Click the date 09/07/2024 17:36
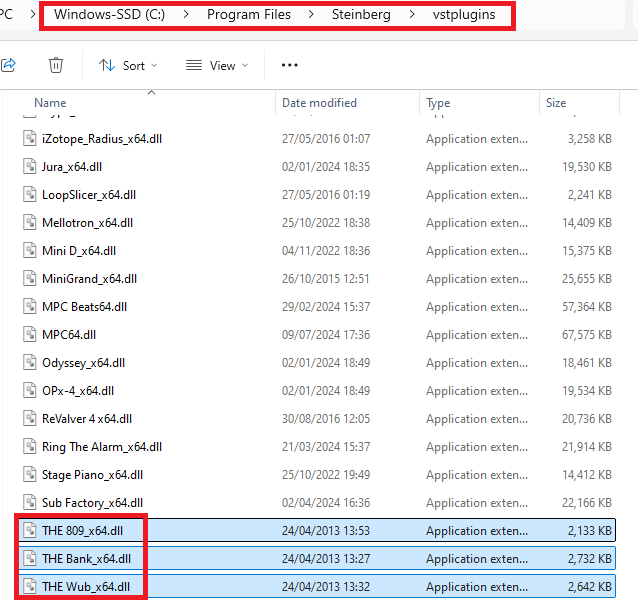 click(x=326, y=335)
